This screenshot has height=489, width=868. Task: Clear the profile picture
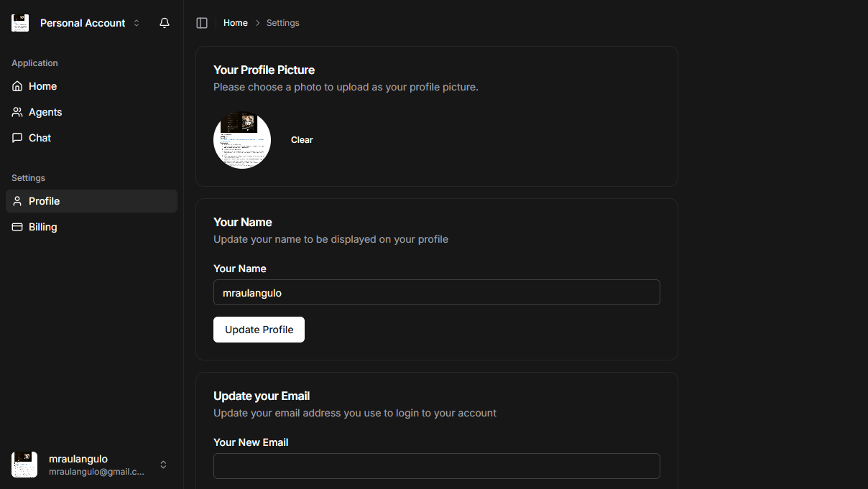[302, 140]
